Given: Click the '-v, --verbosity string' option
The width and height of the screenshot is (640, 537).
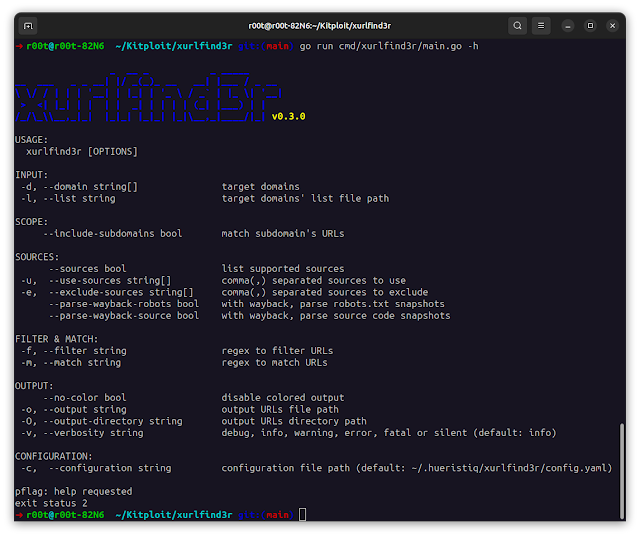Looking at the screenshot, I should (82, 433).
